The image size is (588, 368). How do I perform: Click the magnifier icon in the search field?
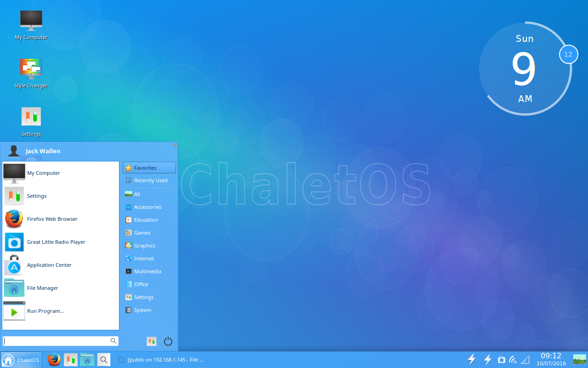click(x=113, y=341)
